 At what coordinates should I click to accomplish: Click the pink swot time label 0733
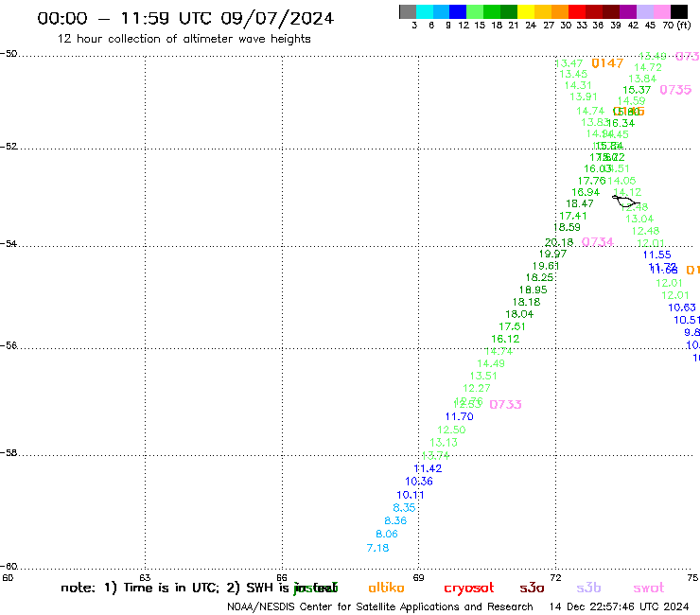(505, 405)
